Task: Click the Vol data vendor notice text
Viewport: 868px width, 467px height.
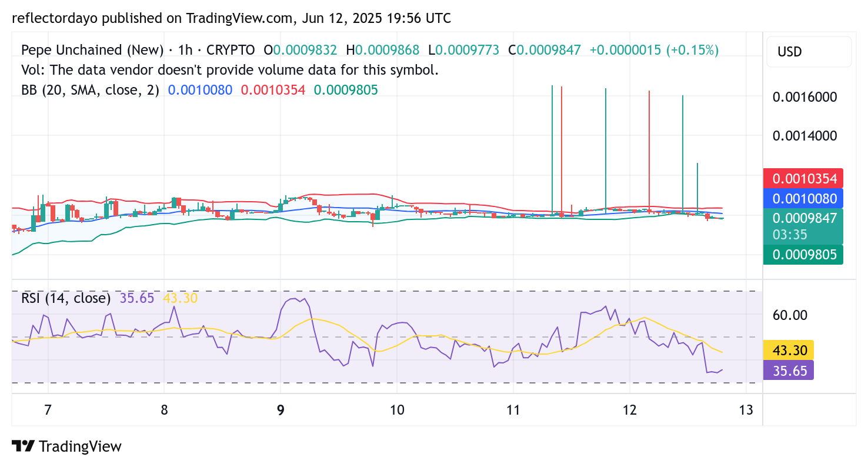Action: point(230,70)
